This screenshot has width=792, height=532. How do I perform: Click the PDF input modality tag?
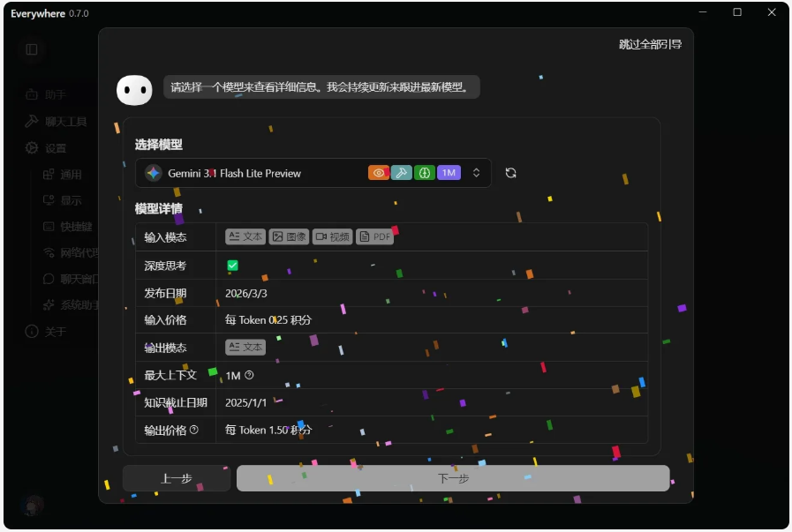374,236
